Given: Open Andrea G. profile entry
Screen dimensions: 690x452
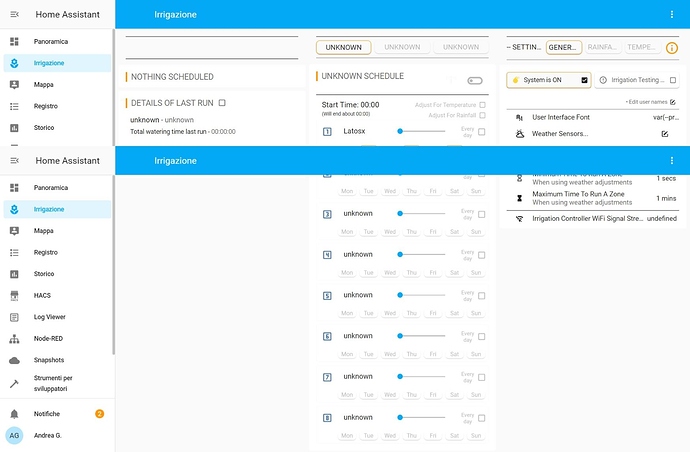Looking at the screenshot, I should click(x=57, y=435).
